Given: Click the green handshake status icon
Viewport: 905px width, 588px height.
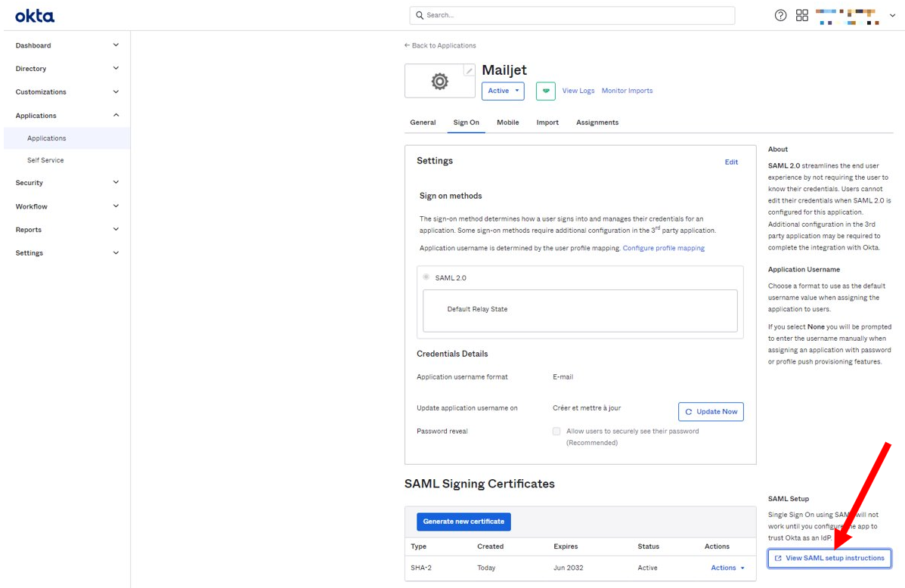Looking at the screenshot, I should (545, 91).
